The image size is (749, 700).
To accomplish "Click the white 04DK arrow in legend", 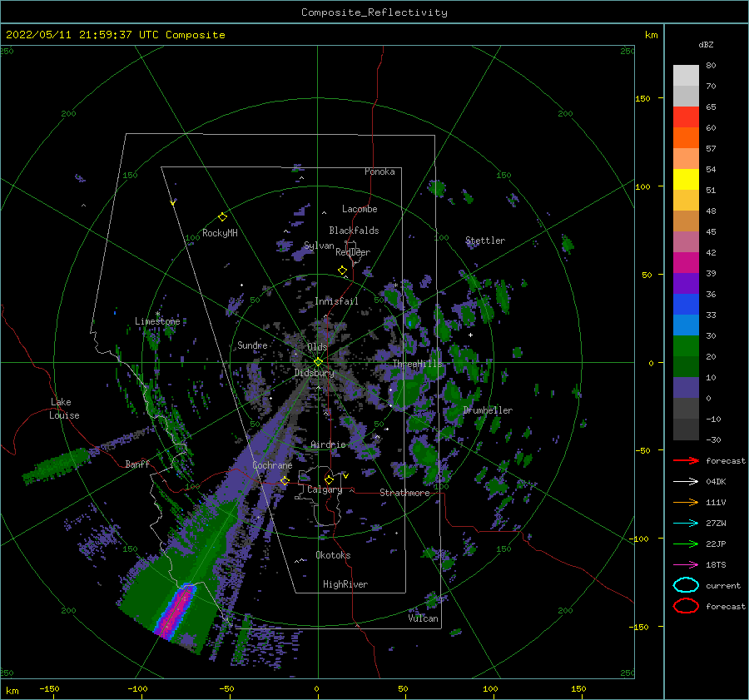I will click(686, 481).
